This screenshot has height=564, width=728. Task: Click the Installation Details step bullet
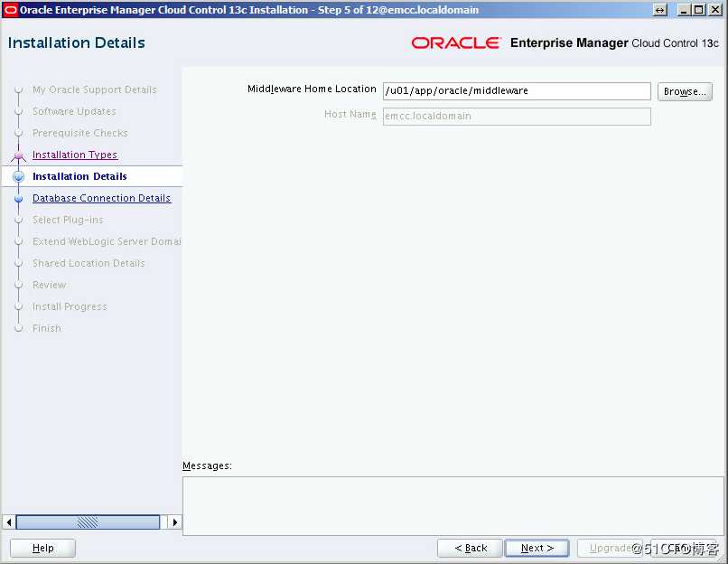(19, 176)
